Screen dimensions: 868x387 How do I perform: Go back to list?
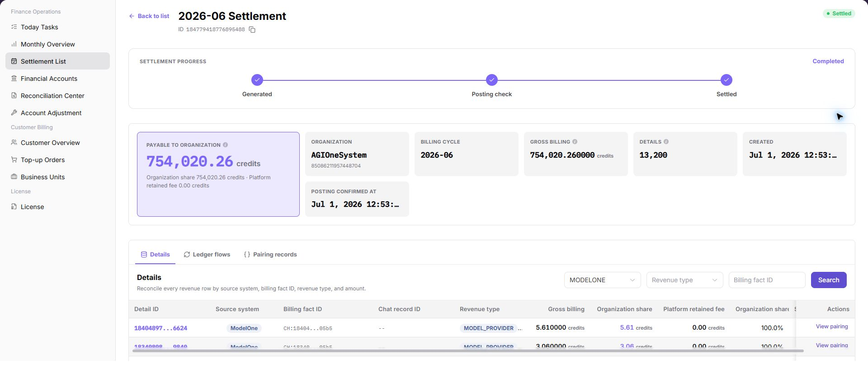(149, 16)
